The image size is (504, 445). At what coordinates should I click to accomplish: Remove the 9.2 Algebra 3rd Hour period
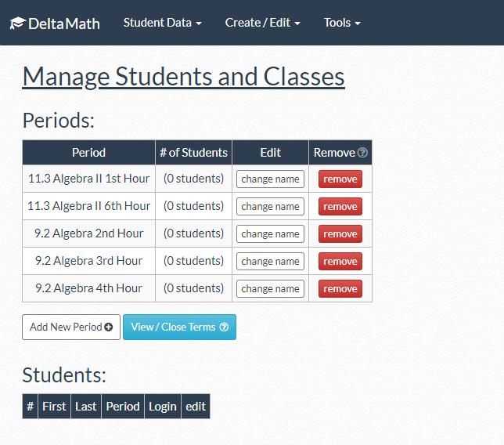[340, 262]
